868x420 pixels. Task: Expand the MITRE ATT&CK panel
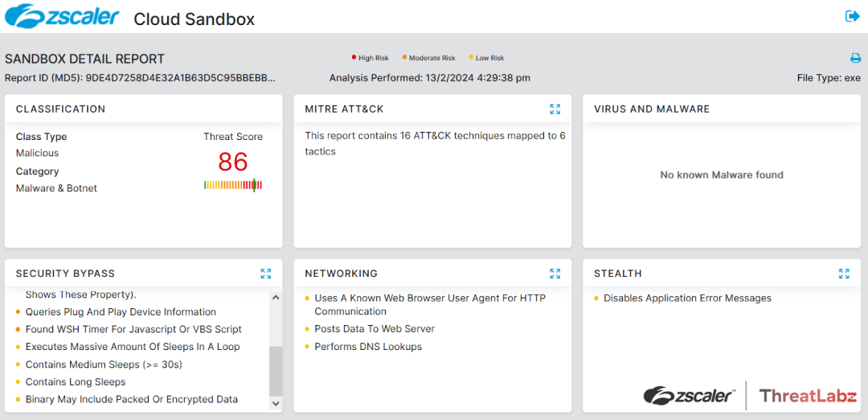click(x=555, y=109)
